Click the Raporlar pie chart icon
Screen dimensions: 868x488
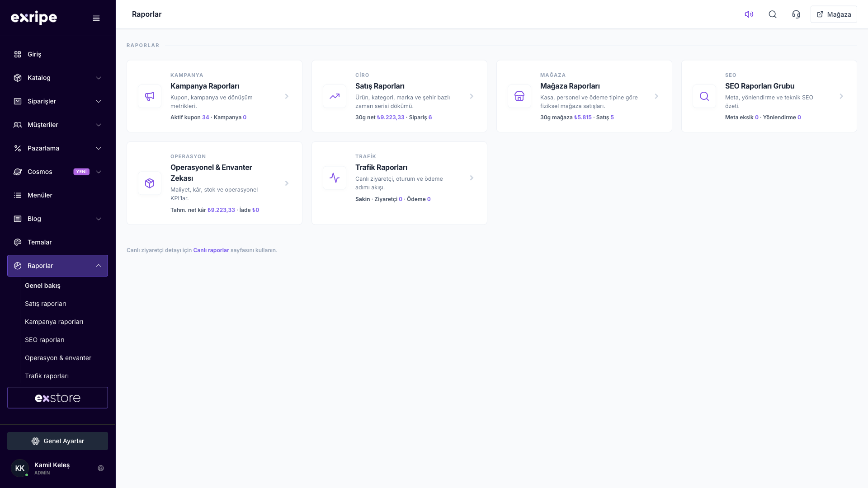18,266
